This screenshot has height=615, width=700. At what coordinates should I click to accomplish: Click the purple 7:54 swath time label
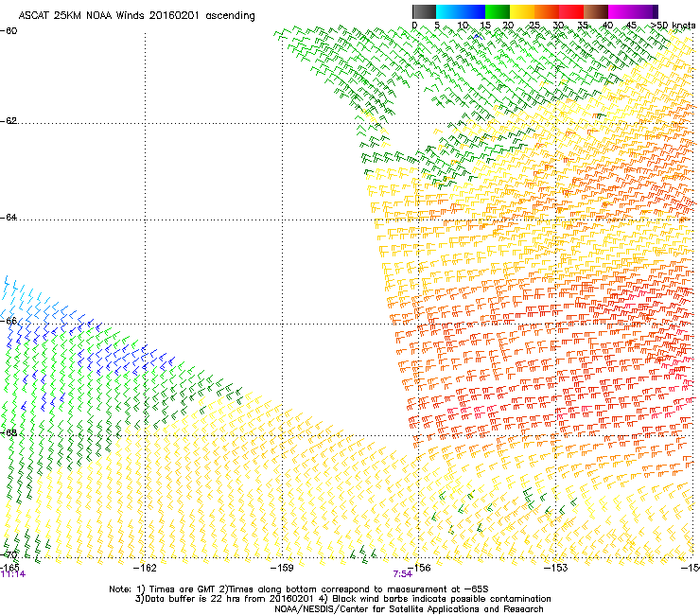click(402, 574)
